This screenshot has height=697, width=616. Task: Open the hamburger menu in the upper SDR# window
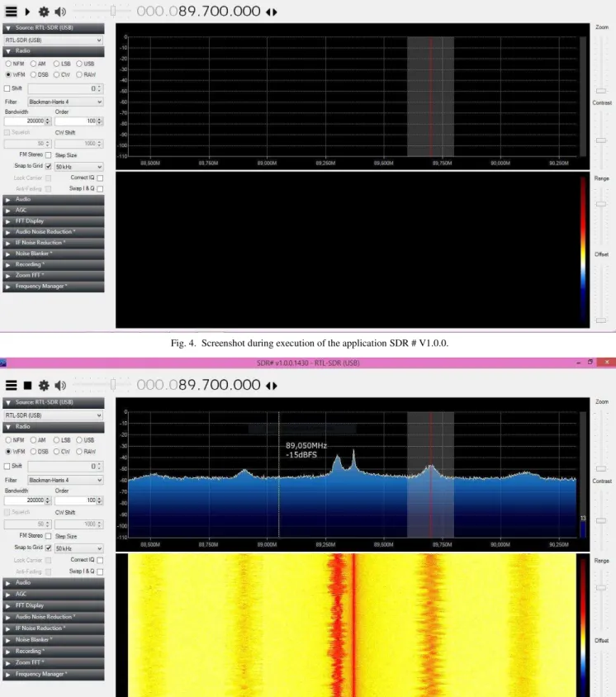[x=11, y=12]
